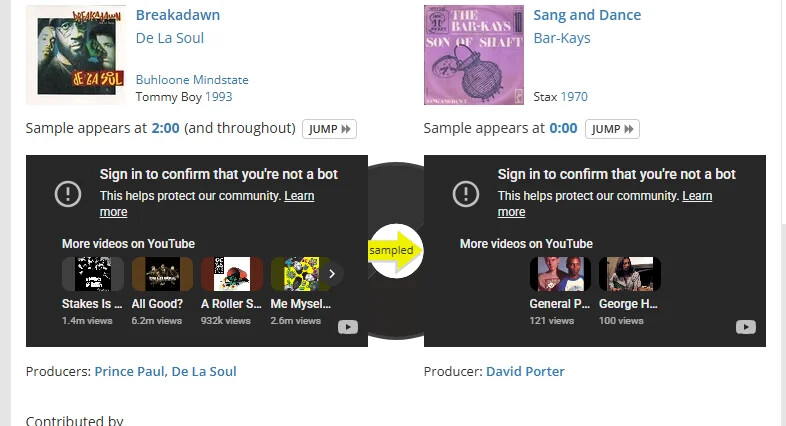Open the De La Soul artist link
Viewport: 786px width, 426px height.
(169, 38)
